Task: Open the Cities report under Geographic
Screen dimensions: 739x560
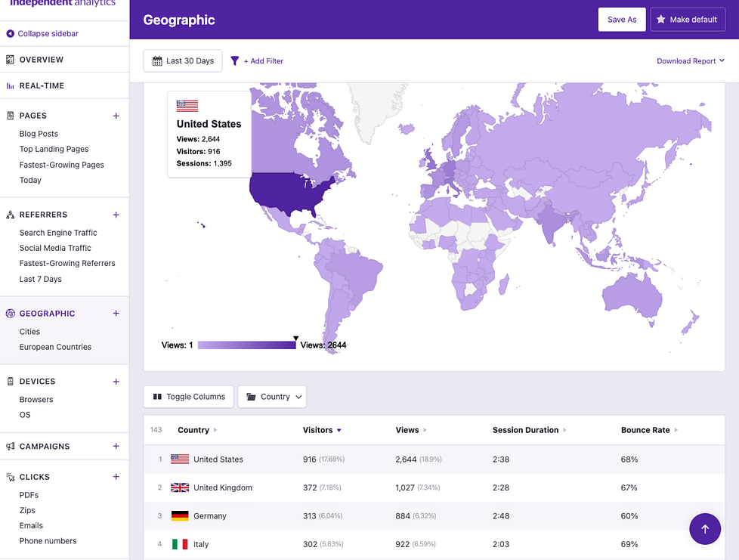Action: click(x=29, y=331)
